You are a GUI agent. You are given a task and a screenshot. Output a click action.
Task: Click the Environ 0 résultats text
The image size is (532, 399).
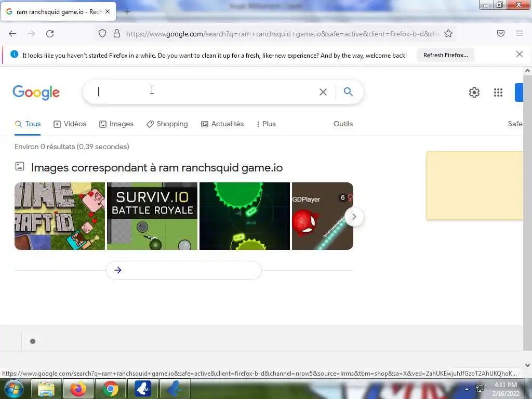tap(72, 147)
